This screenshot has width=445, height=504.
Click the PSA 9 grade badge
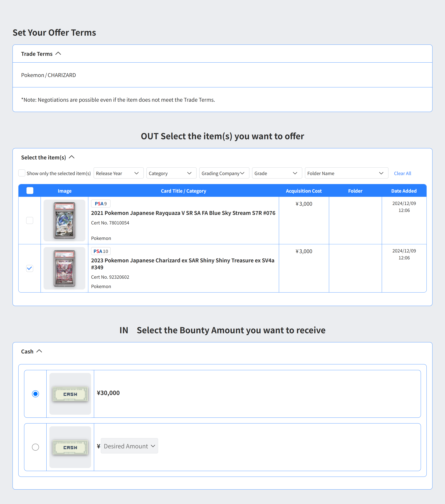101,204
